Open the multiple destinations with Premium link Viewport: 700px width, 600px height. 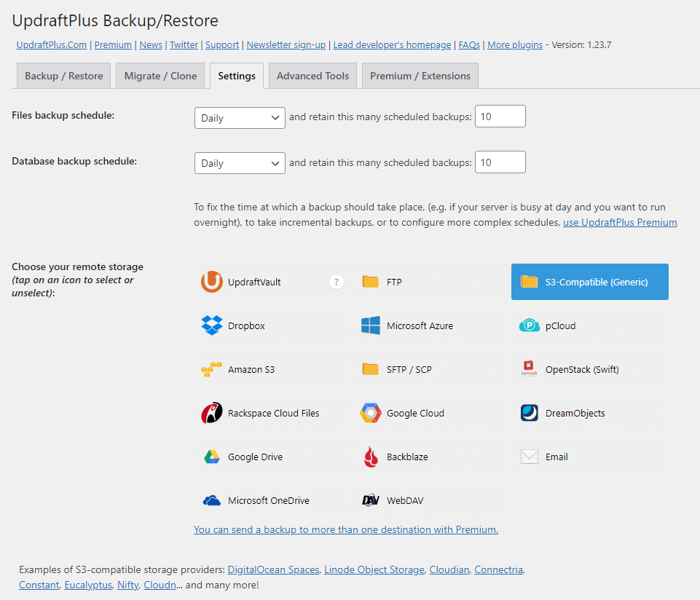click(x=346, y=529)
